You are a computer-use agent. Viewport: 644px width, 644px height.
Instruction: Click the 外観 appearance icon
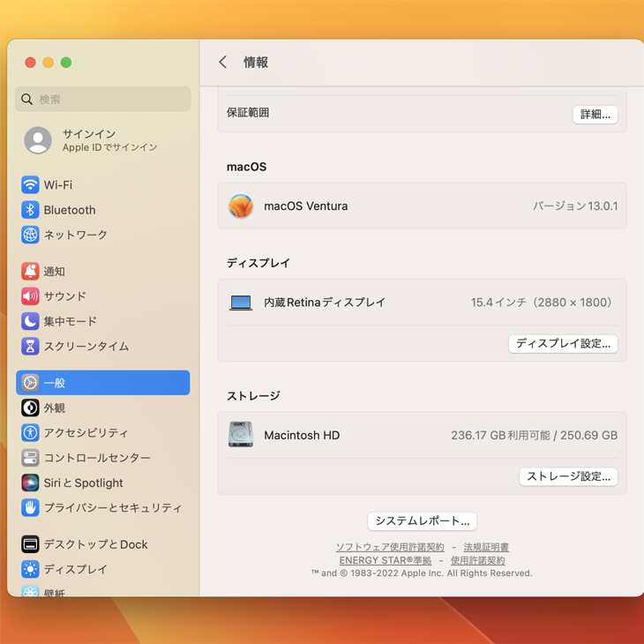30,408
